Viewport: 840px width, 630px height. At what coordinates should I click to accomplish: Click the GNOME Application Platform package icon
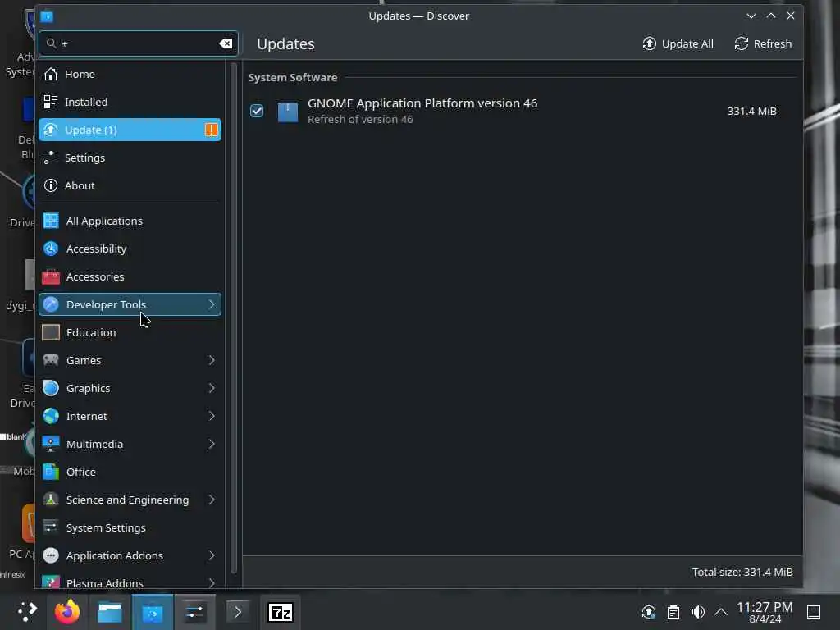point(288,112)
